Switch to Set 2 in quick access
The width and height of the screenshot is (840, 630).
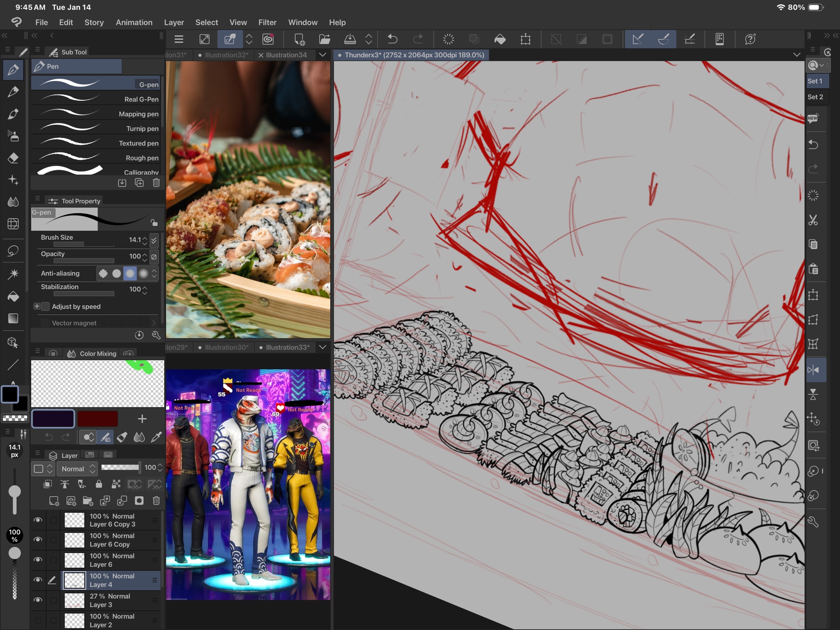(x=815, y=97)
